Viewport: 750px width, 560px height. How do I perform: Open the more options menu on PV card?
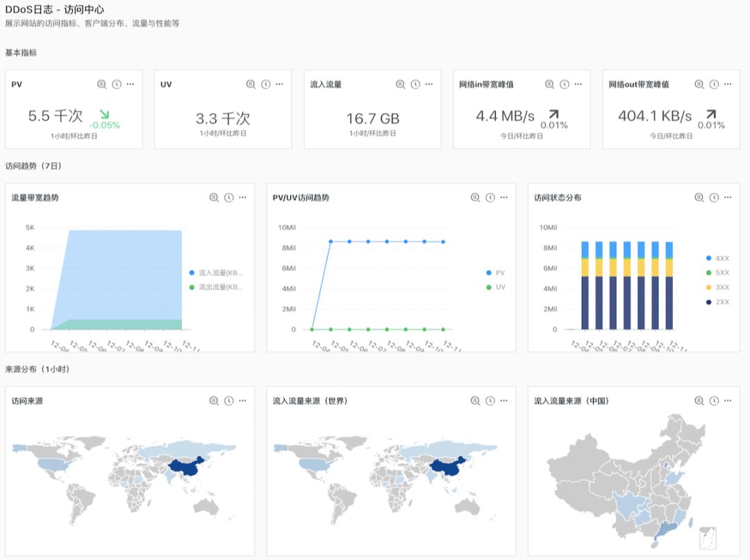click(131, 84)
